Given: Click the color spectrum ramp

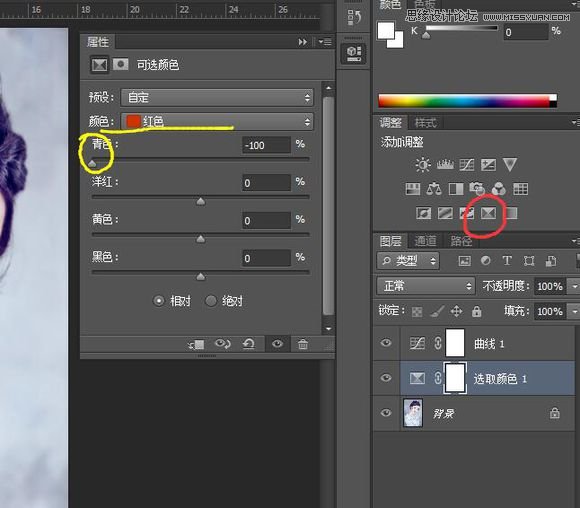Looking at the screenshot, I should point(468,101).
